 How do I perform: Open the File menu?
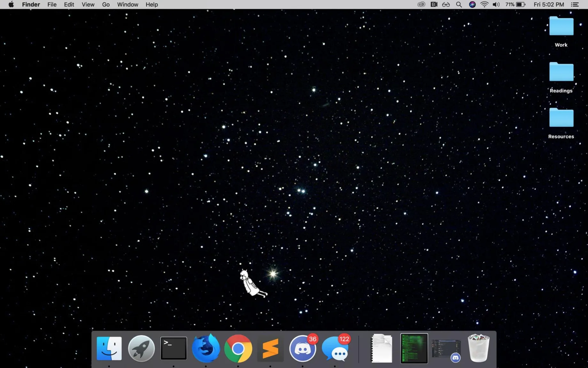pyautogui.click(x=52, y=4)
